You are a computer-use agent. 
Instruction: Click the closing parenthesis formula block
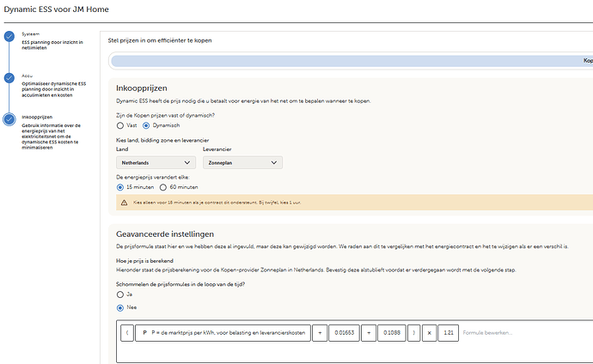(413, 333)
